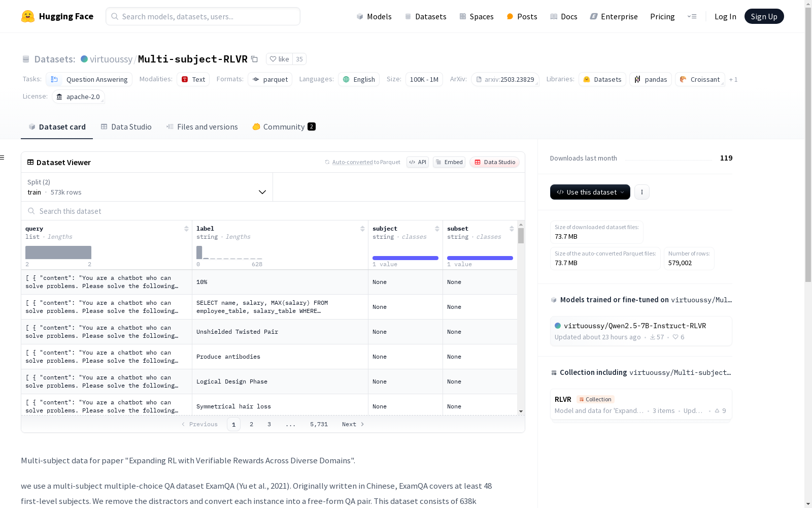
Task: Click the next page chevron icon
Action: coord(362,424)
